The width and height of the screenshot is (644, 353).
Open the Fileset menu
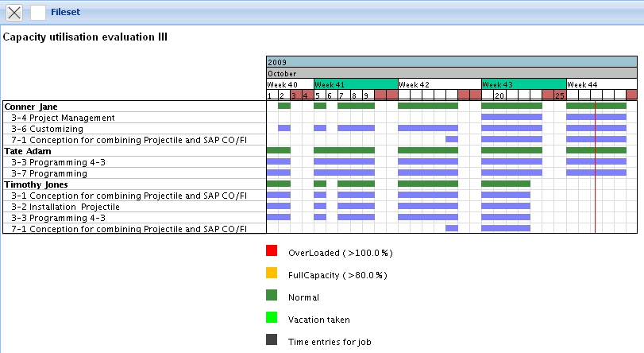pos(64,13)
